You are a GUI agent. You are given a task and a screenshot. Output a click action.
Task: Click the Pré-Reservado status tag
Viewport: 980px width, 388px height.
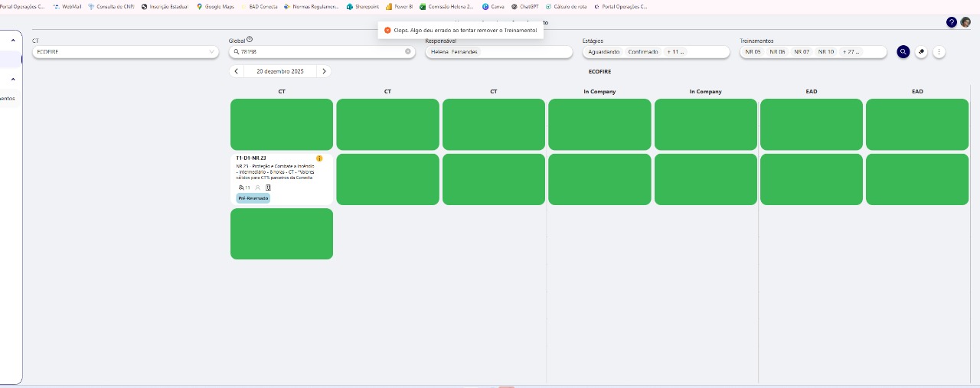[253, 198]
